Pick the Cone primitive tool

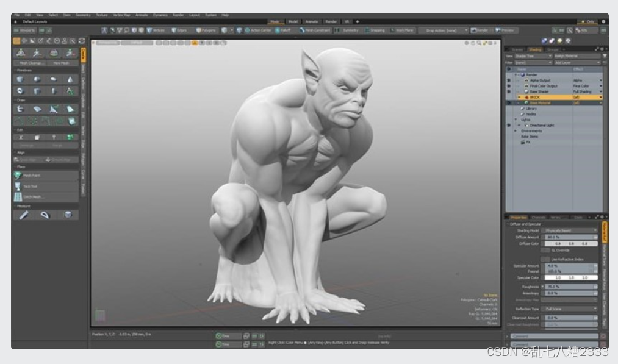click(70, 79)
